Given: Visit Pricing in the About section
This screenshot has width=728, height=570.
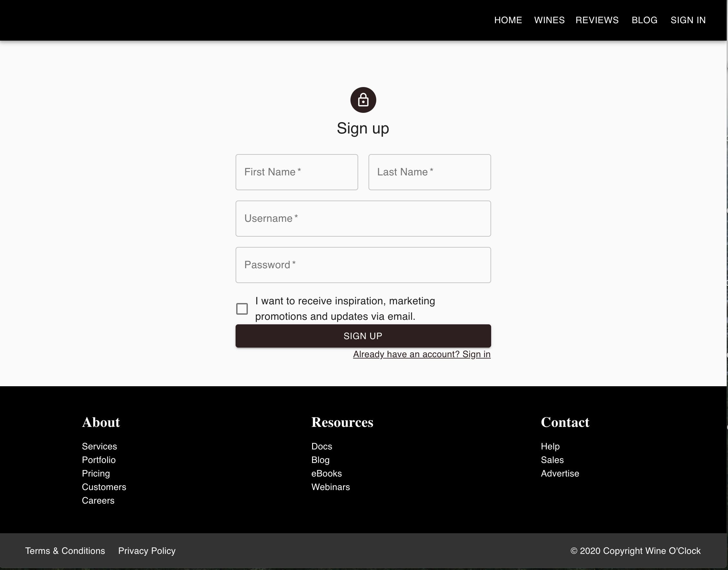Looking at the screenshot, I should (x=96, y=473).
